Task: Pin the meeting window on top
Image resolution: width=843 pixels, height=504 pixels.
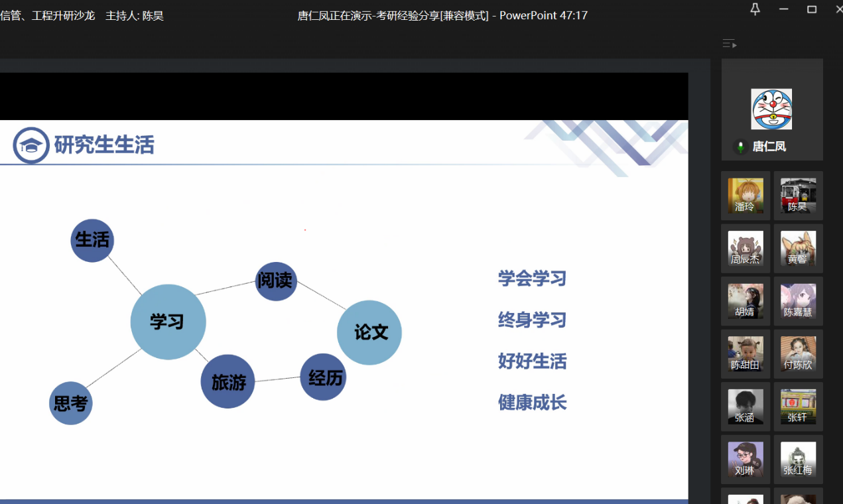Action: [x=755, y=9]
